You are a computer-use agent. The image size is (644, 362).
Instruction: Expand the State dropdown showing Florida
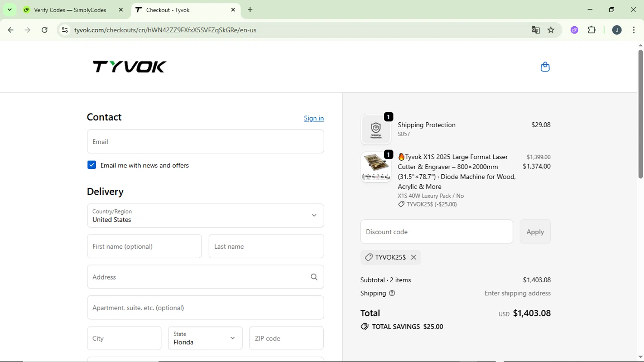click(205, 338)
